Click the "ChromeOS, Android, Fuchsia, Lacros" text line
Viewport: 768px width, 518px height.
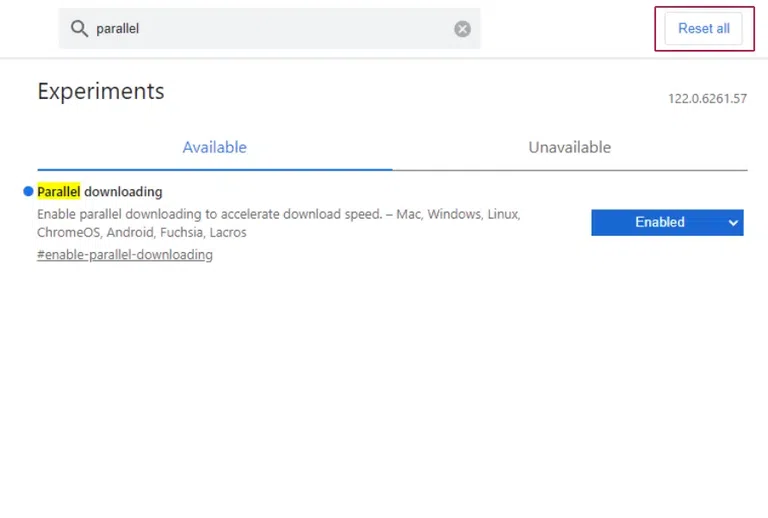tap(142, 233)
